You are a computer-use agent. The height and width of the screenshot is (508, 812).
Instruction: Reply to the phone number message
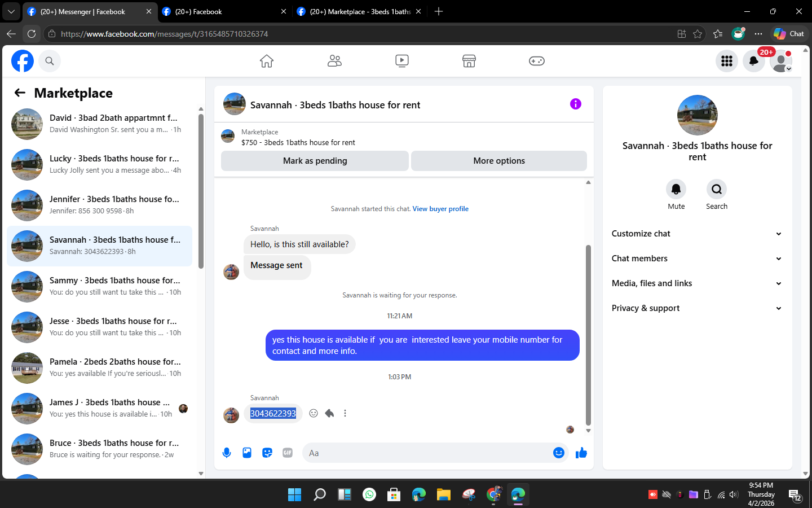pyautogui.click(x=329, y=413)
